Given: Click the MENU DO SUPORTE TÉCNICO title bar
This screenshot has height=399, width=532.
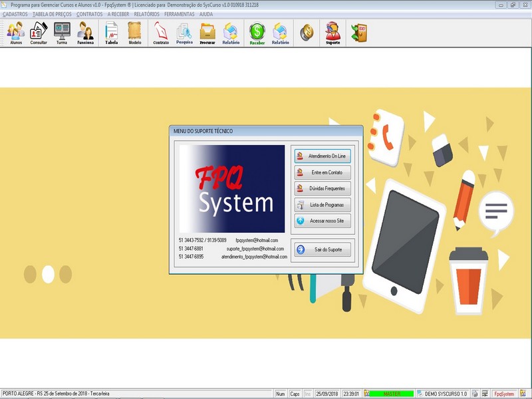Looking at the screenshot, I should [x=266, y=131].
